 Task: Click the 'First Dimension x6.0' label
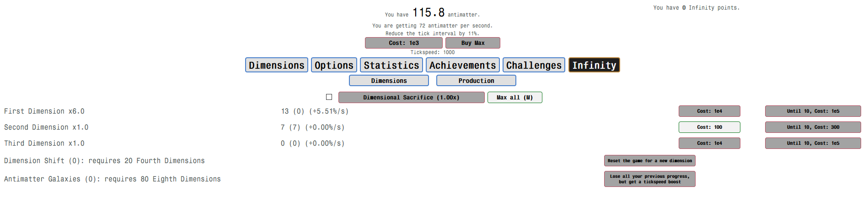coord(44,111)
